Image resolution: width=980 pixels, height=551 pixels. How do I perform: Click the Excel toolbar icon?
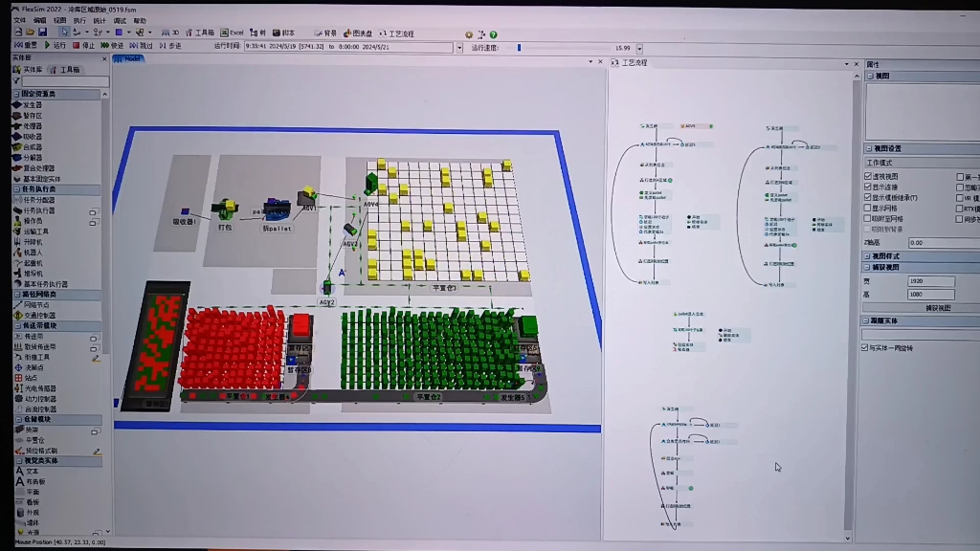[236, 33]
